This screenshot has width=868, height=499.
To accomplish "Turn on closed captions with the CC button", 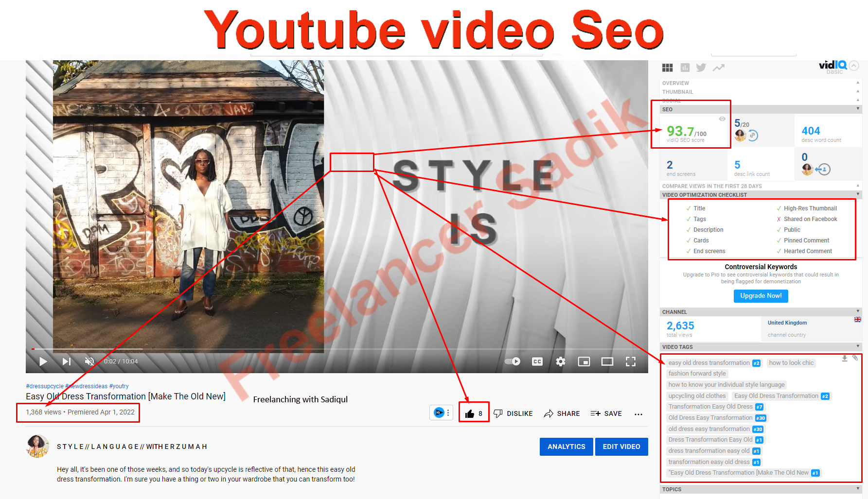I will tap(537, 361).
